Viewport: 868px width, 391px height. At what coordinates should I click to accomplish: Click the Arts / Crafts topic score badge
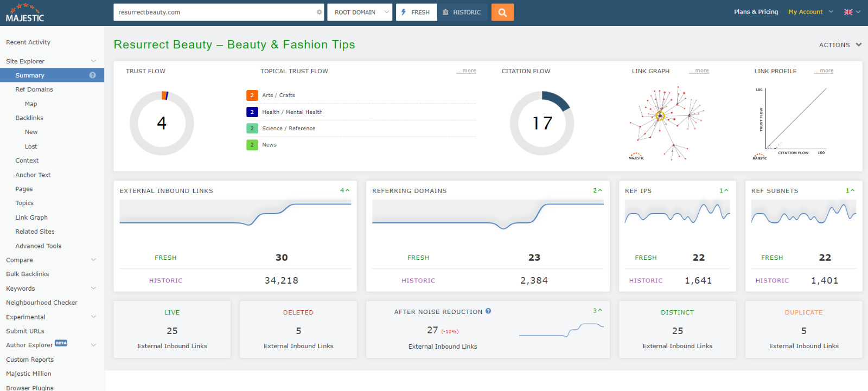pyautogui.click(x=252, y=95)
